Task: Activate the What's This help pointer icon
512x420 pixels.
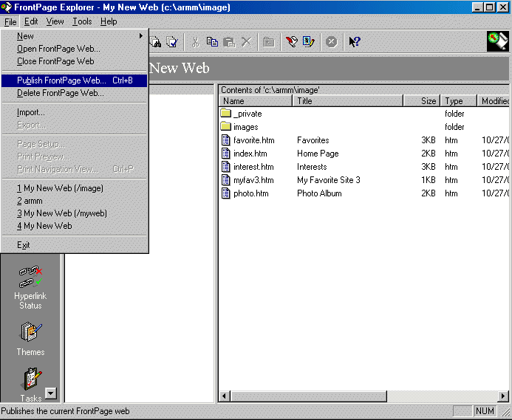Action: tap(355, 42)
